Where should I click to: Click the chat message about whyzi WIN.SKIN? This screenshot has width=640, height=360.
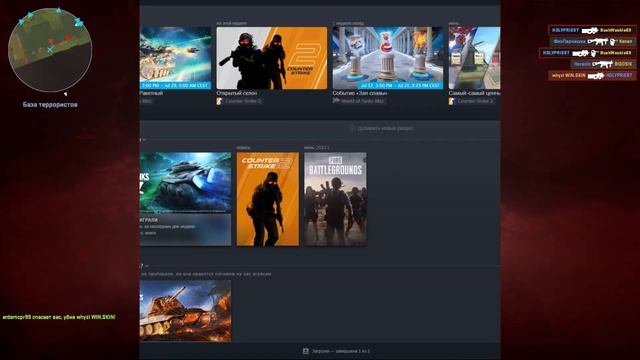(x=59, y=317)
